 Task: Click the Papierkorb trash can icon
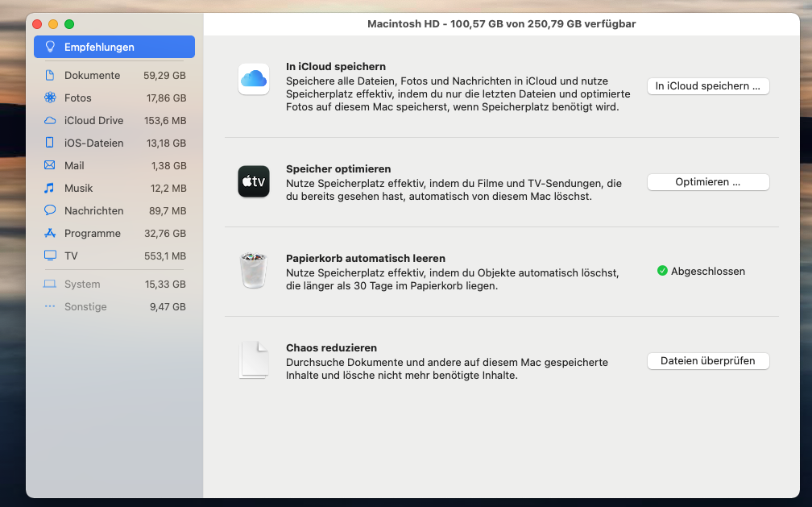pos(254,271)
